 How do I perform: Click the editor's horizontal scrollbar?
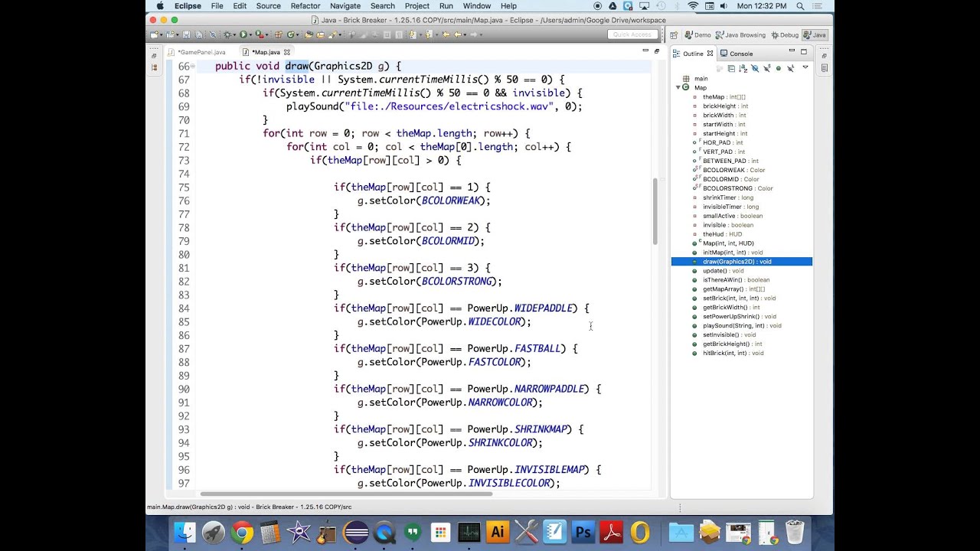click(346, 494)
